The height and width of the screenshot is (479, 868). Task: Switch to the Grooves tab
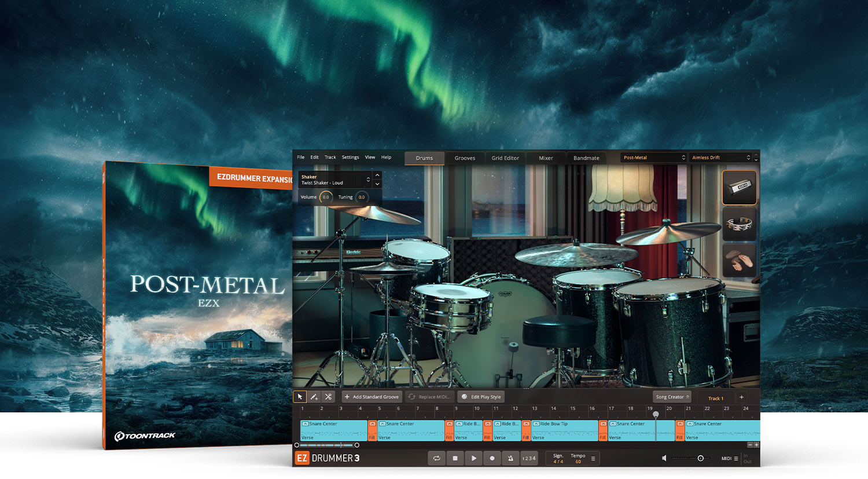pyautogui.click(x=465, y=158)
